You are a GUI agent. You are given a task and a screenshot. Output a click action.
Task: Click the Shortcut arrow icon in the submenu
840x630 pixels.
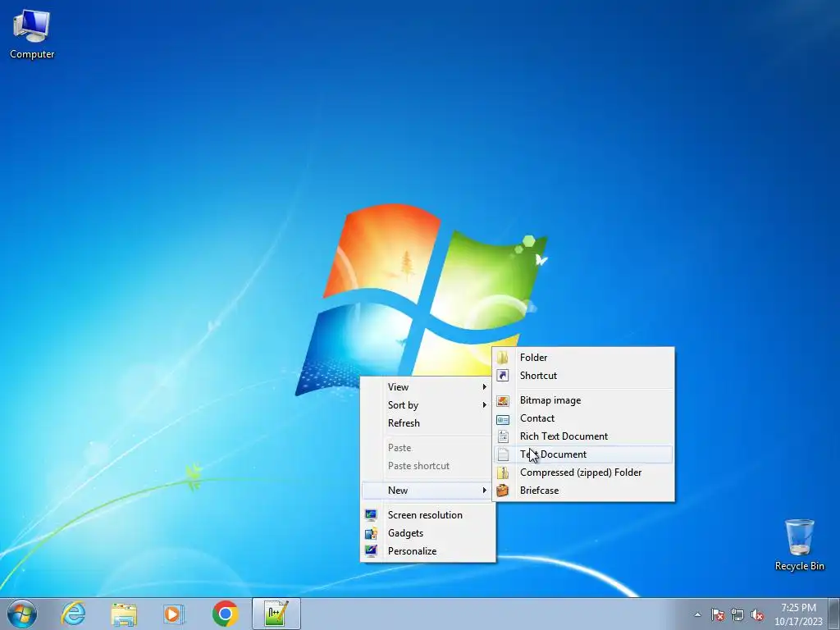coord(503,376)
